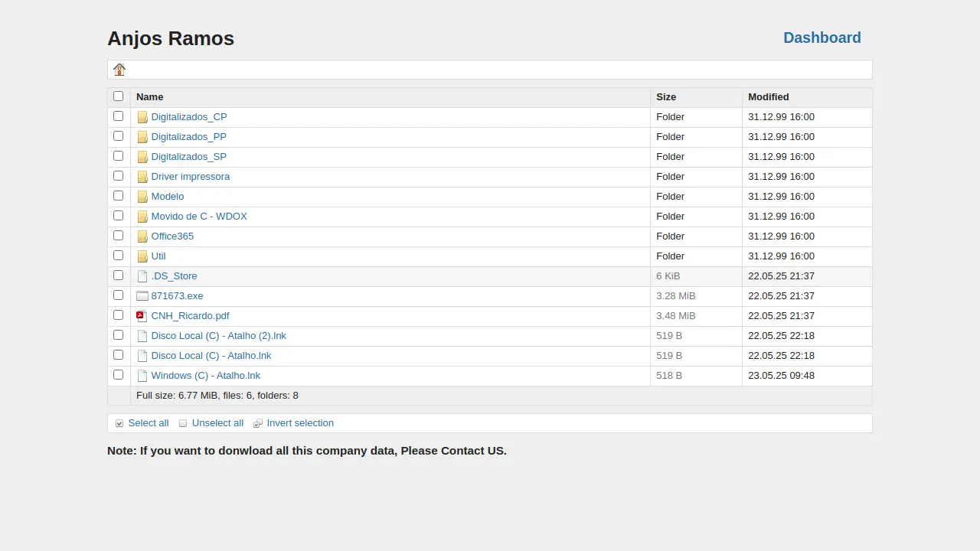The image size is (980, 551).
Task: Sort files by the Size column header
Action: tap(666, 97)
